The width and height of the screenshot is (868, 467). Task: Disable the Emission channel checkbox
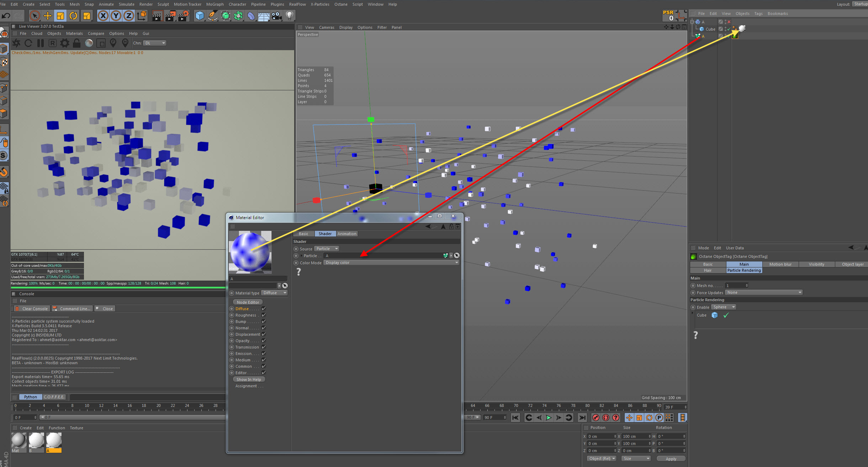264,354
